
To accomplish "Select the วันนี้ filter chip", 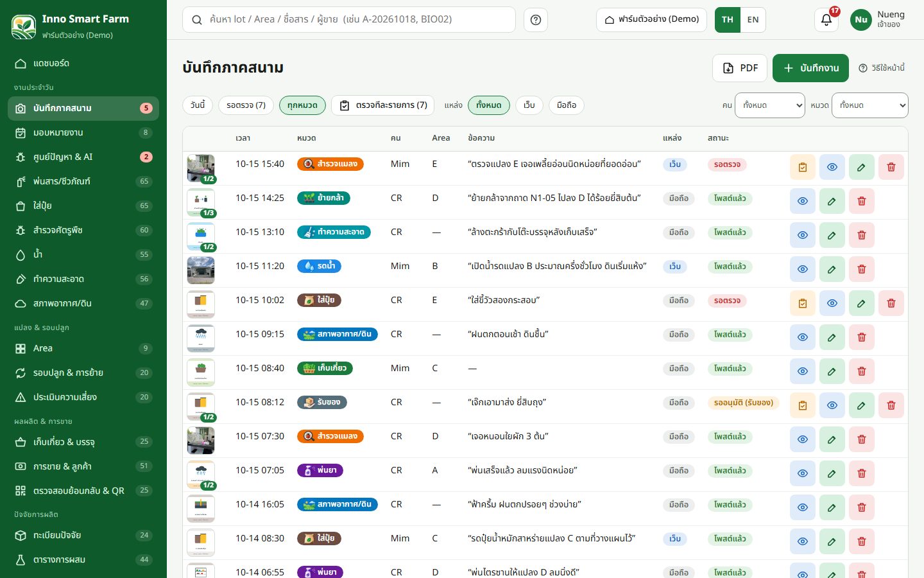I will (198, 105).
